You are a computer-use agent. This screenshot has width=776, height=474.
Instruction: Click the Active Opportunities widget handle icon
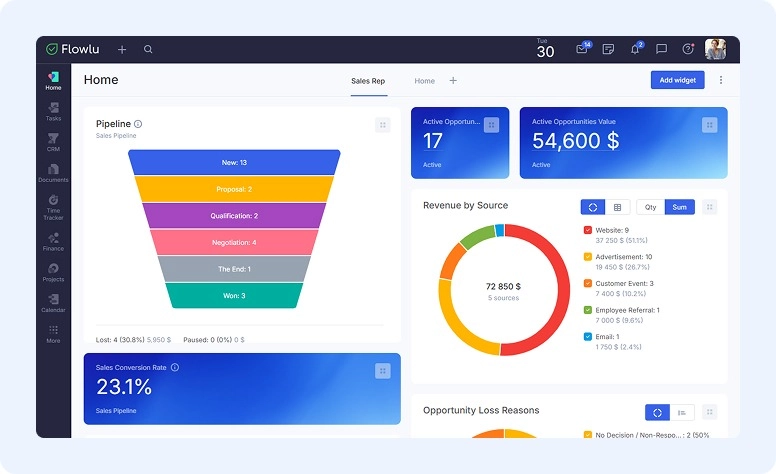(491, 125)
